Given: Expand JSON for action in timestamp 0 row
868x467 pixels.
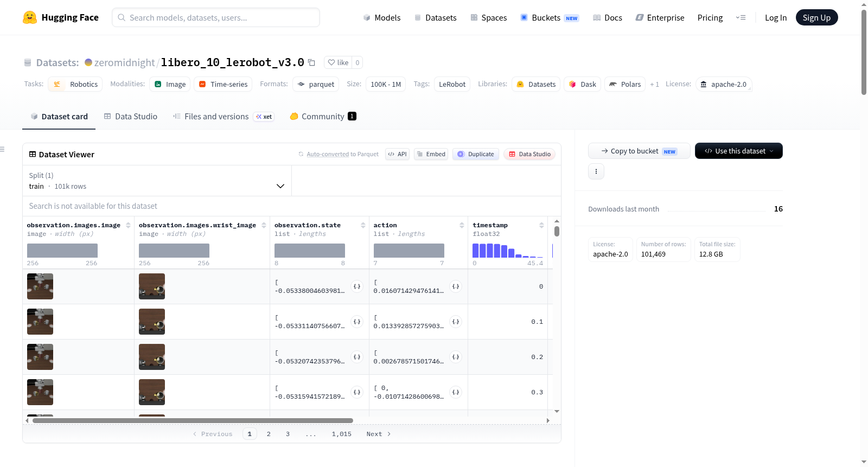Looking at the screenshot, I should [x=456, y=286].
